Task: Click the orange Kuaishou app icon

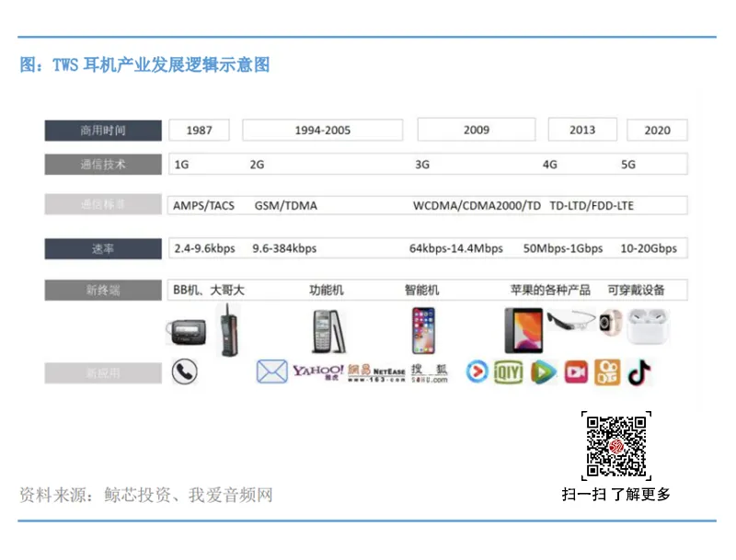Action: 607,372
